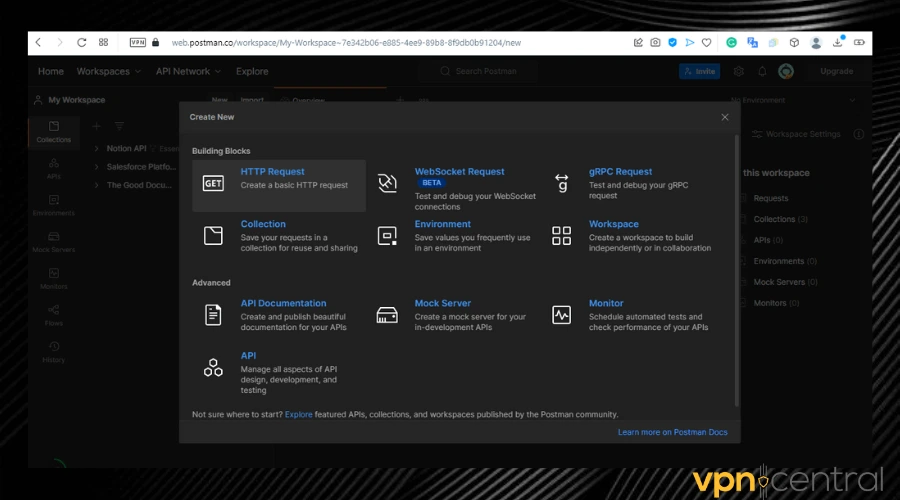Click the New button in workspace
This screenshot has width=900, height=500.
(219, 100)
